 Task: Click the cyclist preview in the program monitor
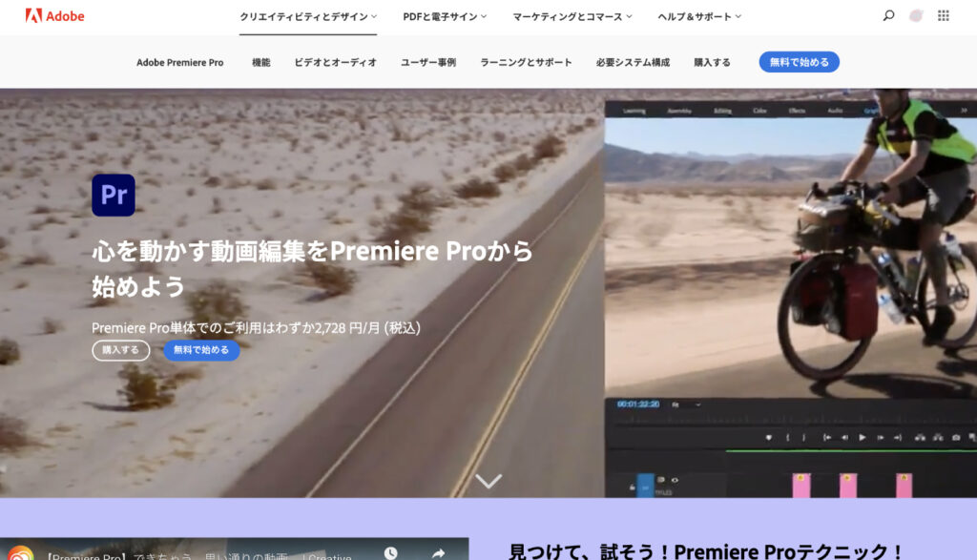[x=791, y=258]
